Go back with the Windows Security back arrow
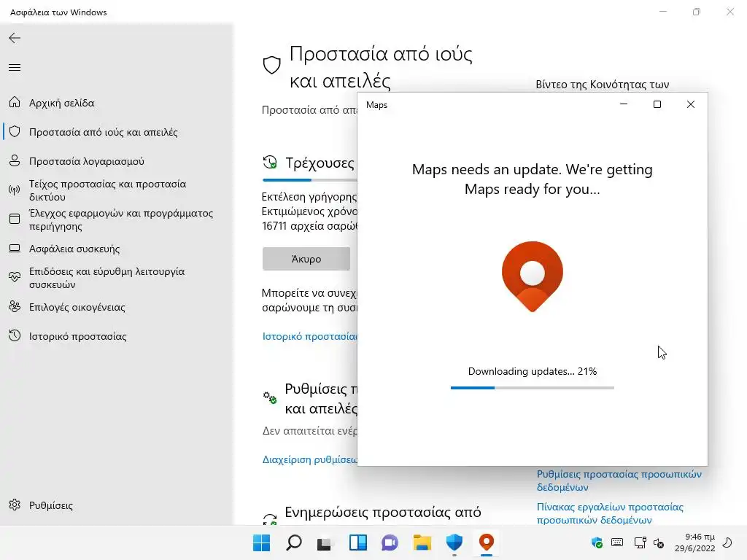The image size is (747, 560). point(15,38)
